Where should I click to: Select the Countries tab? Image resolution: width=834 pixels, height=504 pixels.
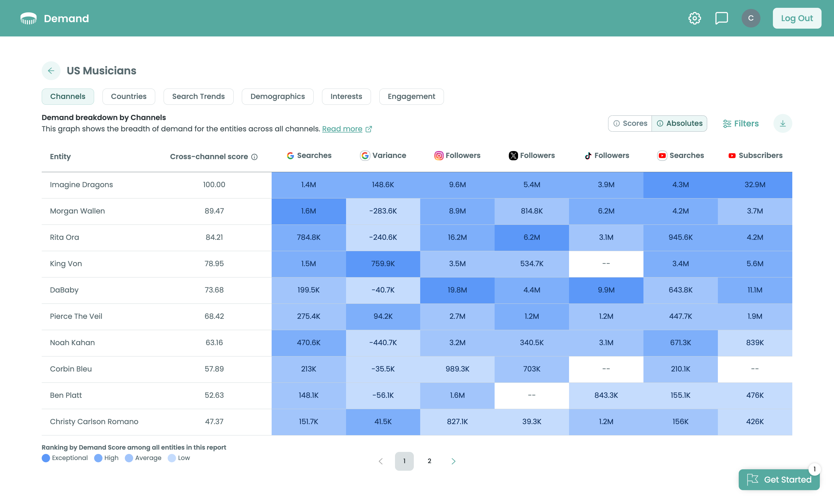[129, 97]
